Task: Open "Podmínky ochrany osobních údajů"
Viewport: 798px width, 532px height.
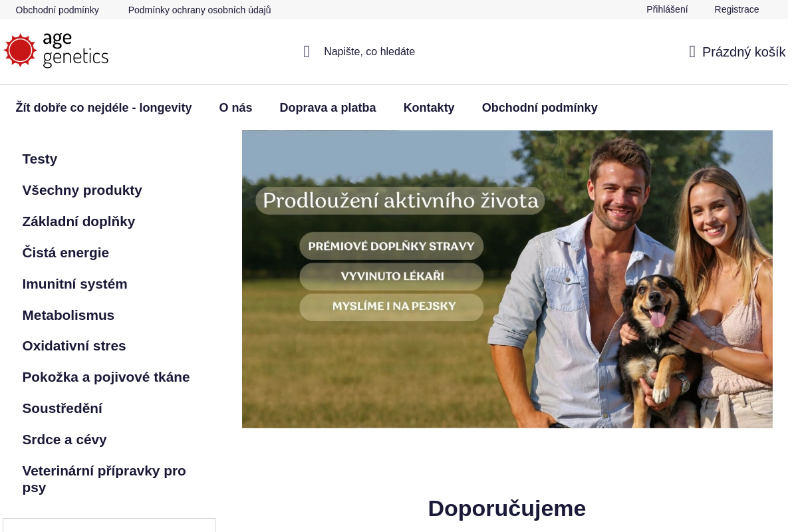Action: tap(199, 10)
